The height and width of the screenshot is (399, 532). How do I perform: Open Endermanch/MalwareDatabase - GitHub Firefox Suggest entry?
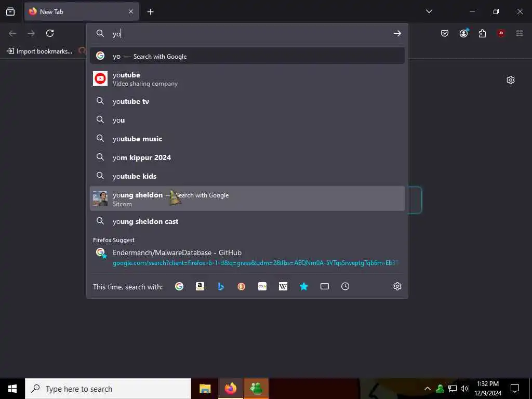247,257
